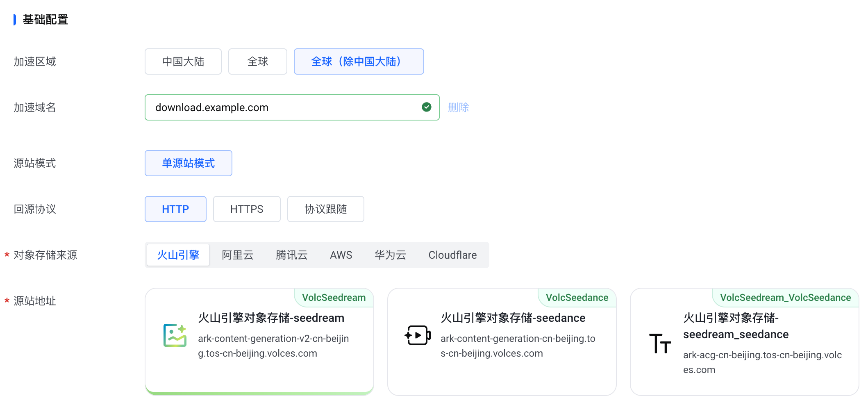The image size is (868, 405).
Task: Choose 协议跟随 protocol option
Action: click(326, 209)
